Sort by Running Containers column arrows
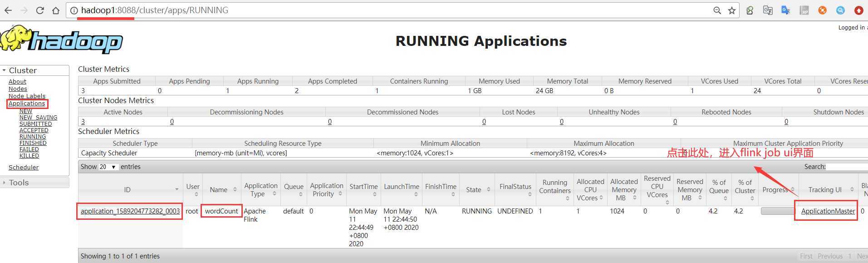The image size is (868, 263). pos(567,198)
